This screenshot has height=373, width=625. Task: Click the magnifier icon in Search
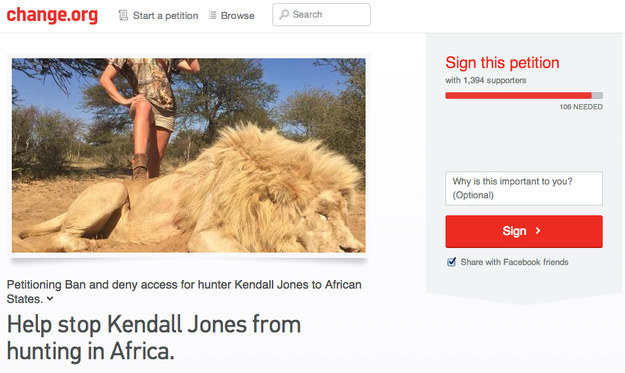pyautogui.click(x=284, y=15)
